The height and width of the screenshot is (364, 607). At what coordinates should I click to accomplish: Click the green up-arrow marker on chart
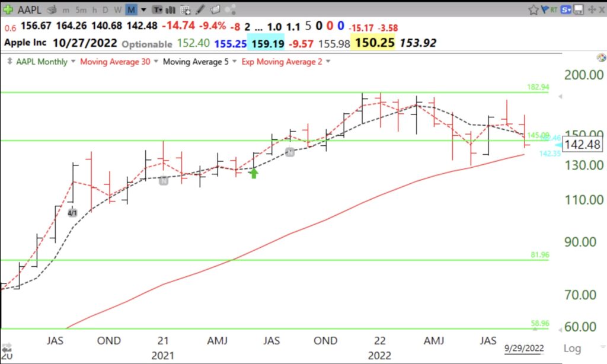pyautogui.click(x=254, y=173)
